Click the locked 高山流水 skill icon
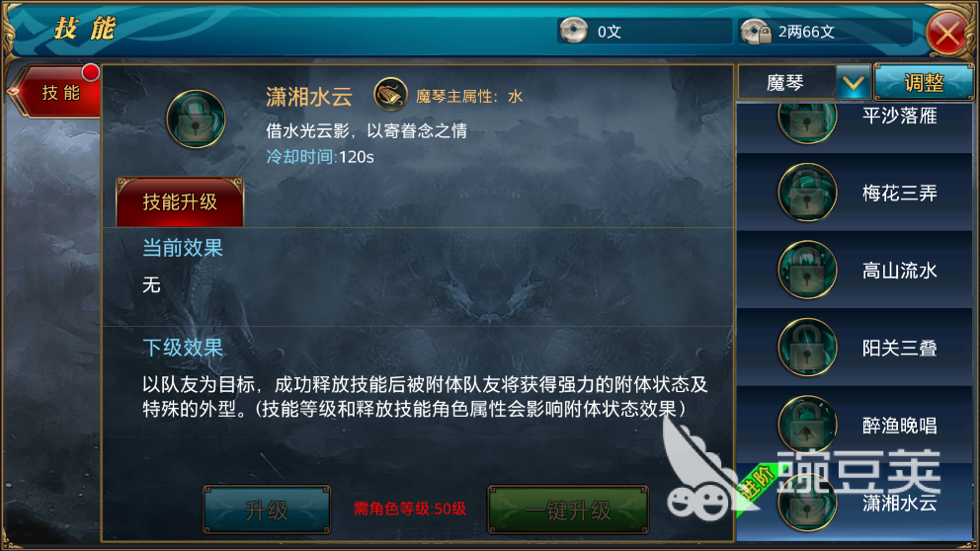 click(x=807, y=270)
